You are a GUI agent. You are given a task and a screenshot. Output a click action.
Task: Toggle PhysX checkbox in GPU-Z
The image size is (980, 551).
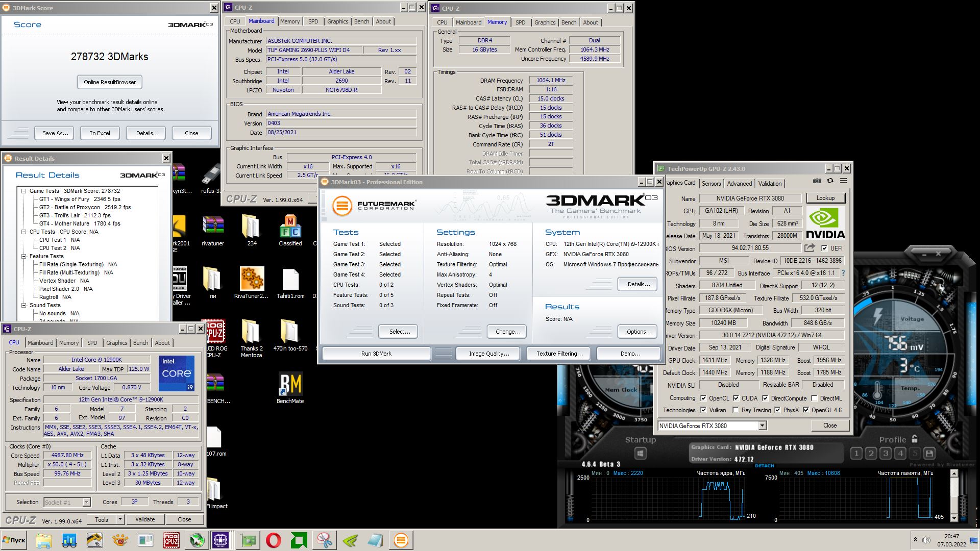[x=777, y=410]
